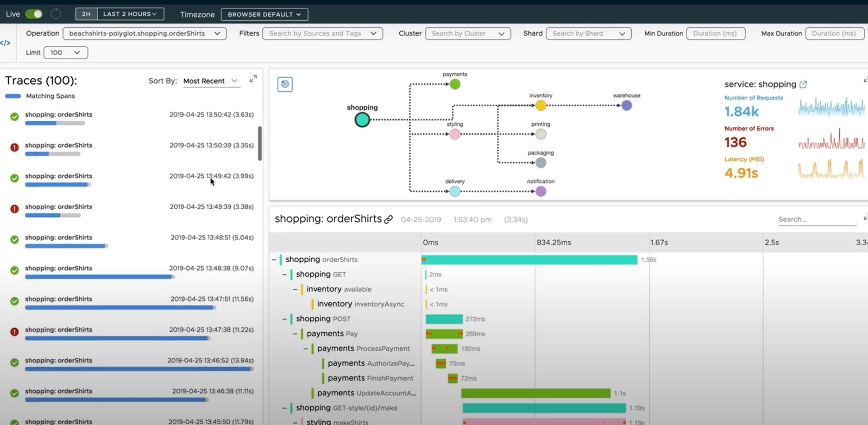Click the Min Duration input field
The height and width of the screenshot is (425, 868).
[x=715, y=33]
